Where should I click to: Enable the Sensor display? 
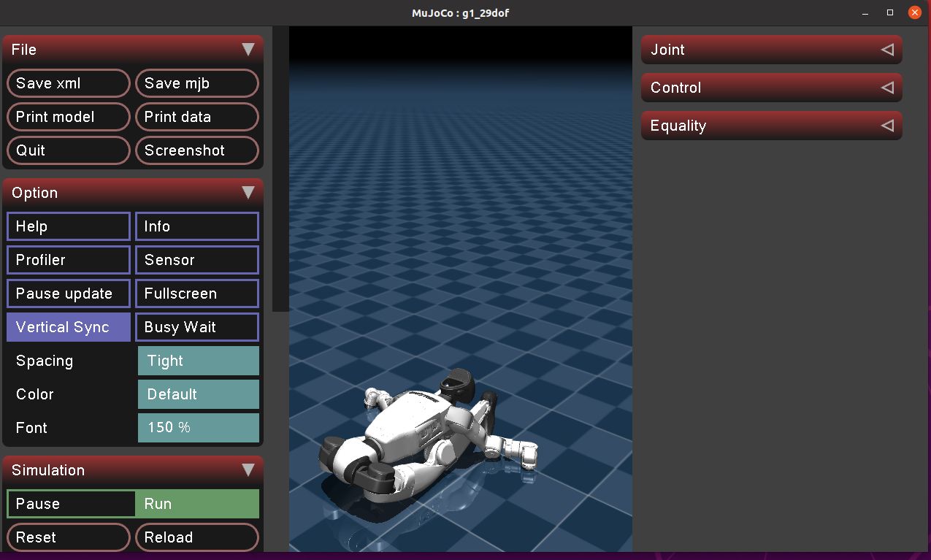197,260
